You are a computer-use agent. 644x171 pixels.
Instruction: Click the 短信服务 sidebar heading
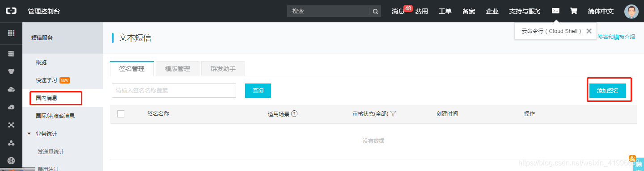coord(42,38)
